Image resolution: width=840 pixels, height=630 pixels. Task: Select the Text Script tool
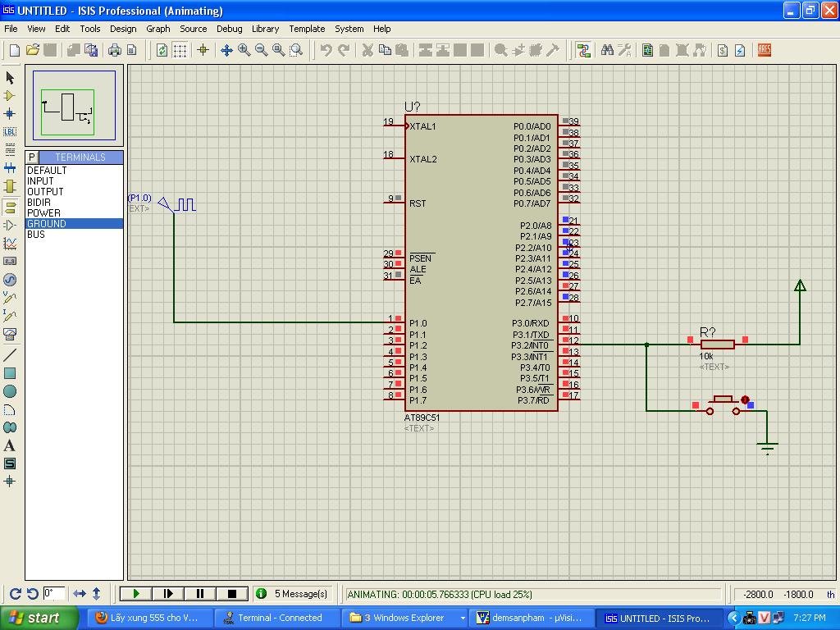(x=10, y=149)
